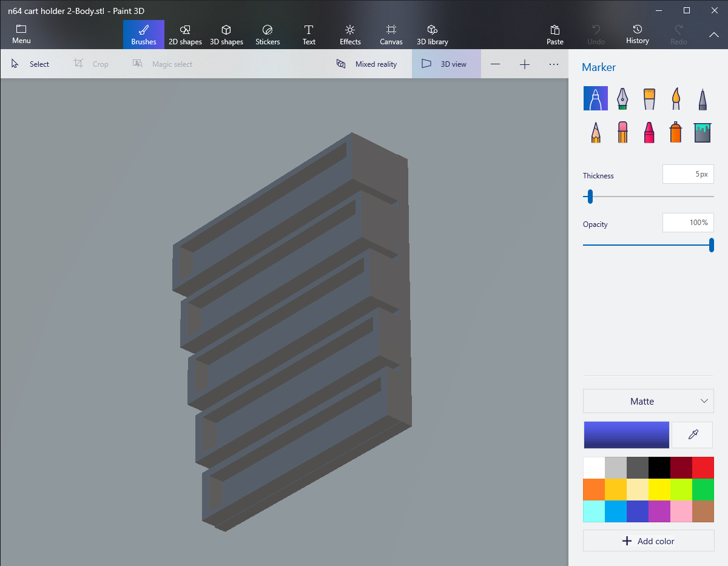Toggle Mixed reality mode
The image size is (728, 566).
367,64
